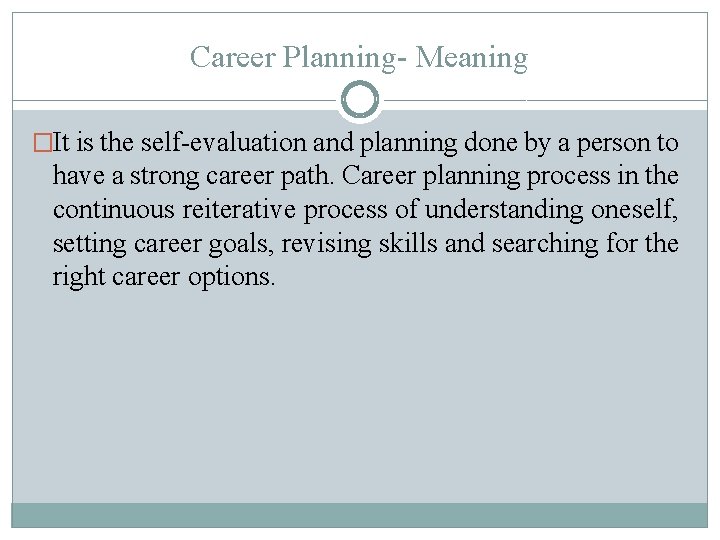Click the word 'reiterative' in the third line
Screen dimensions: 720x540
coord(239,210)
